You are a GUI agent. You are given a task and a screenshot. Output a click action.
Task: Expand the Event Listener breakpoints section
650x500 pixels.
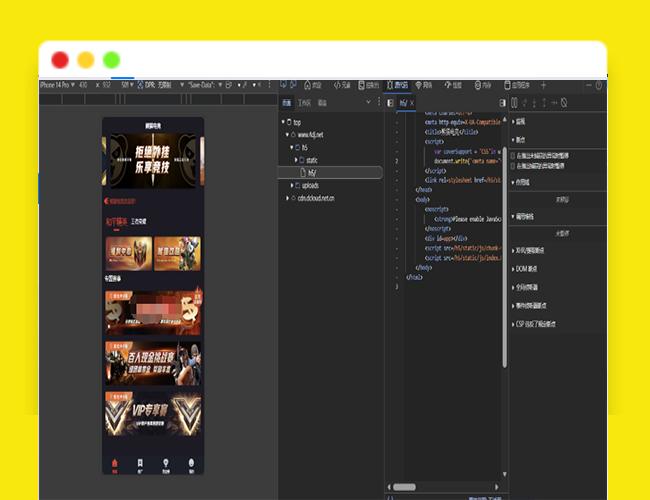pyautogui.click(x=529, y=306)
